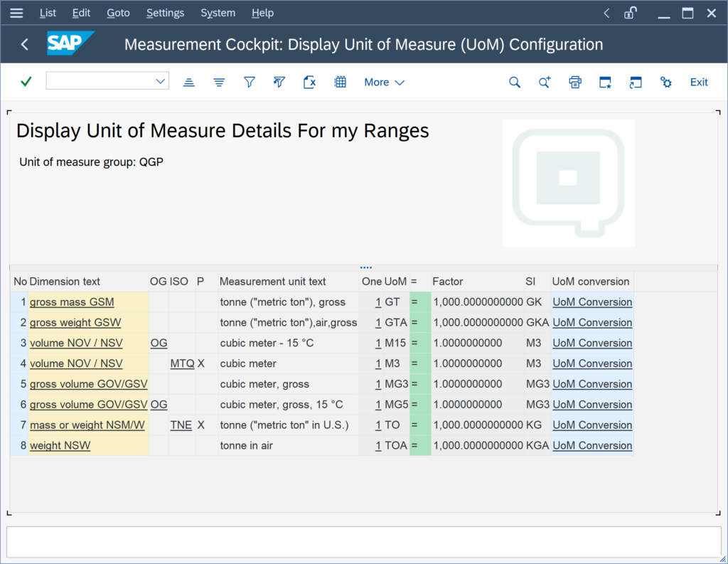Image resolution: width=728 pixels, height=564 pixels.
Task: Open the 'weight NSW' dimension link
Action: pos(60,445)
